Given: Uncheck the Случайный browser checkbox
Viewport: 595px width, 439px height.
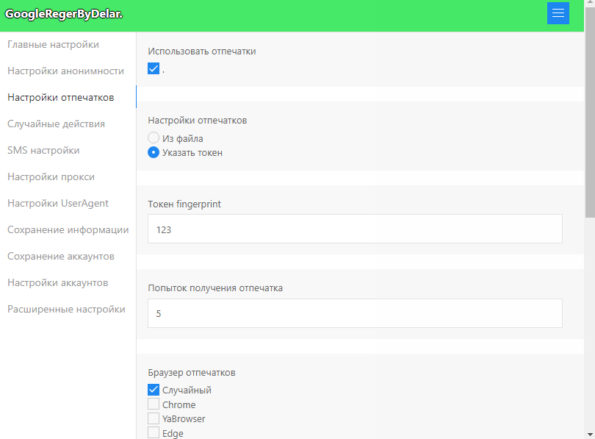Looking at the screenshot, I should (153, 390).
